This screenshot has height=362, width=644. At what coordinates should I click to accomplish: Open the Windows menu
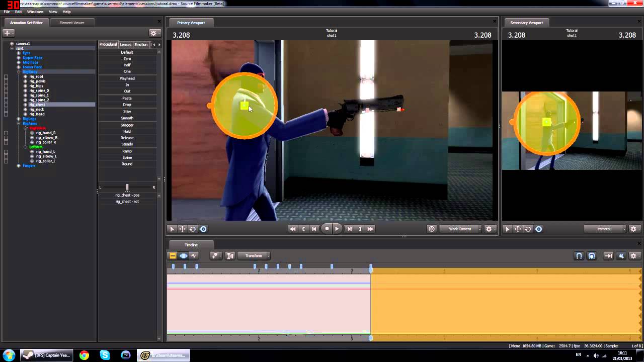click(x=35, y=12)
